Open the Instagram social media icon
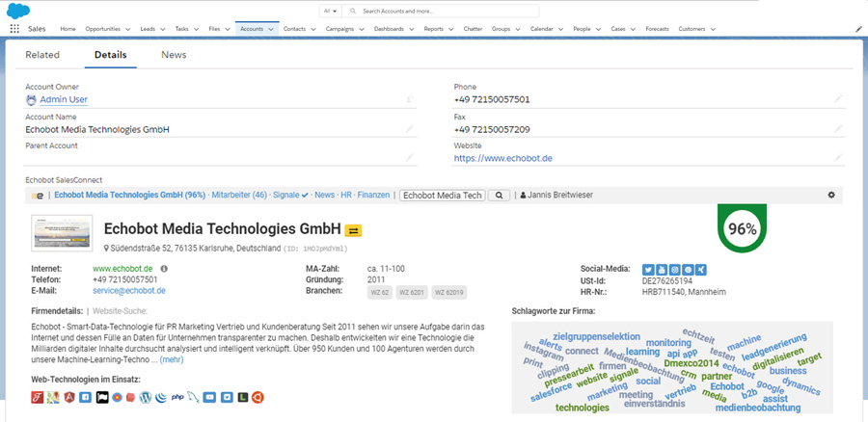The height and width of the screenshot is (422, 868). [x=674, y=270]
